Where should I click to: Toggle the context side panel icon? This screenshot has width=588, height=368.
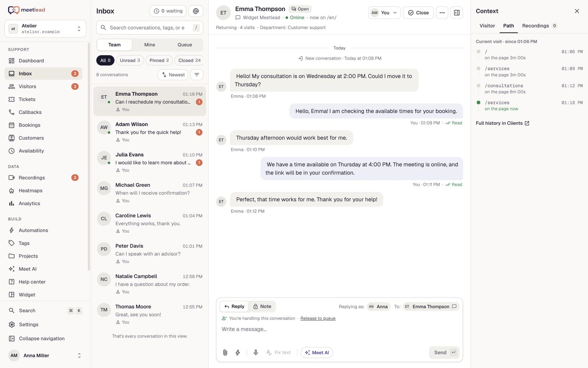(x=457, y=13)
